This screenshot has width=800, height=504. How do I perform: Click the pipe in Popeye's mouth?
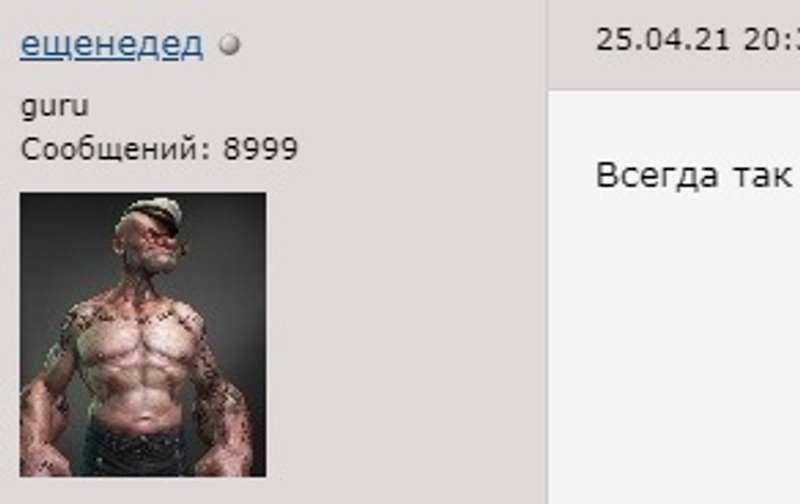(x=182, y=248)
